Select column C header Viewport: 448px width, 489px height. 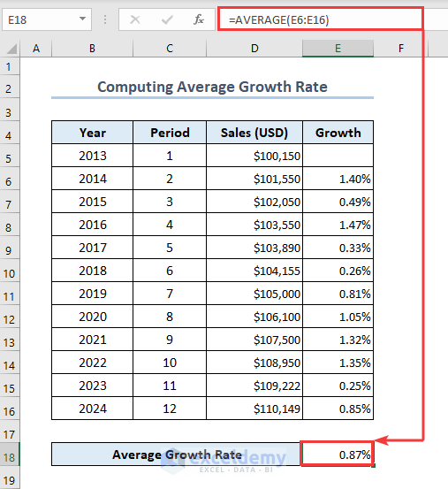170,49
